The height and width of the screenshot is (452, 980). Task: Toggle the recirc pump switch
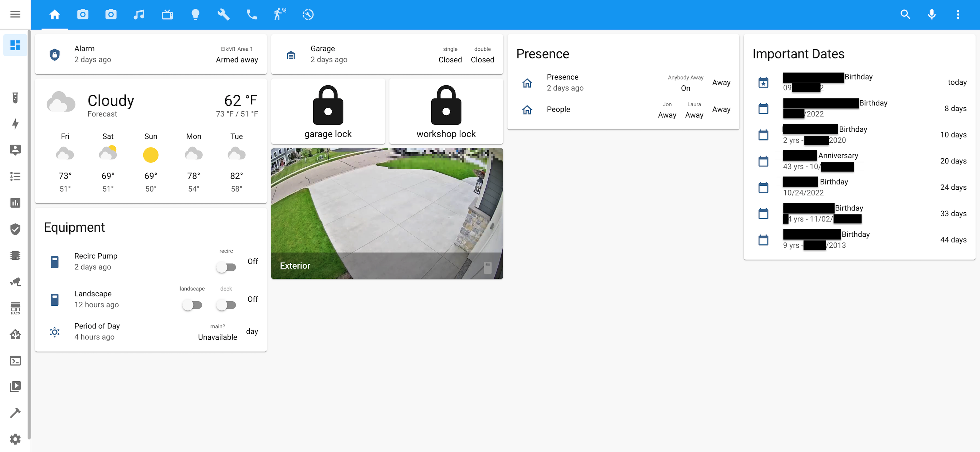pos(226,267)
